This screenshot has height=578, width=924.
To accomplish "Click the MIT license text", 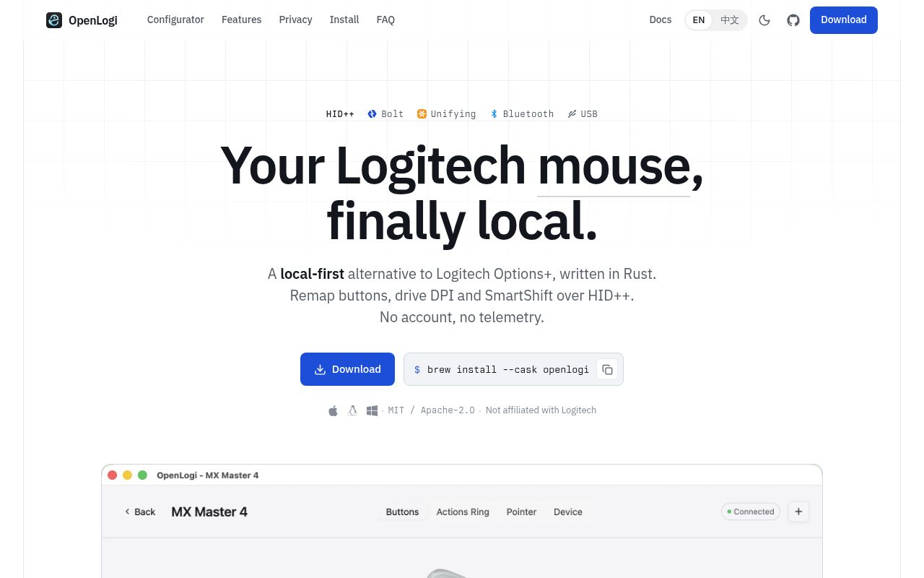I will point(396,410).
